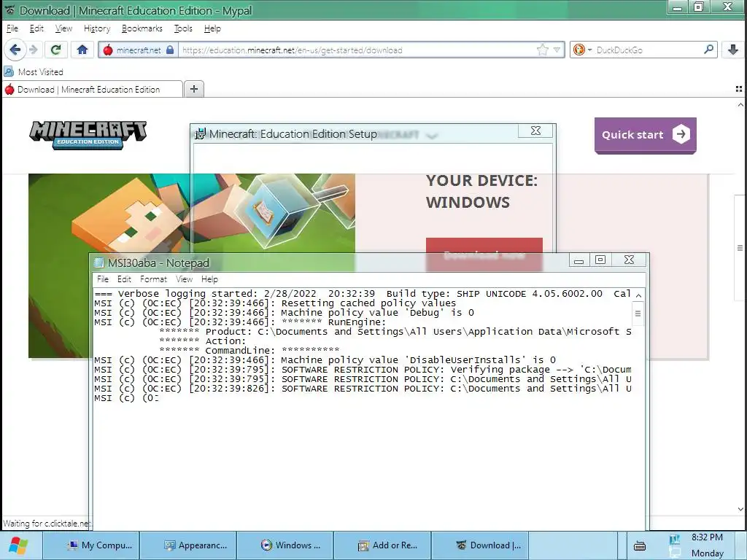Open the Downloads arrow button in toolbar
This screenshot has width=747, height=560.
733,50
